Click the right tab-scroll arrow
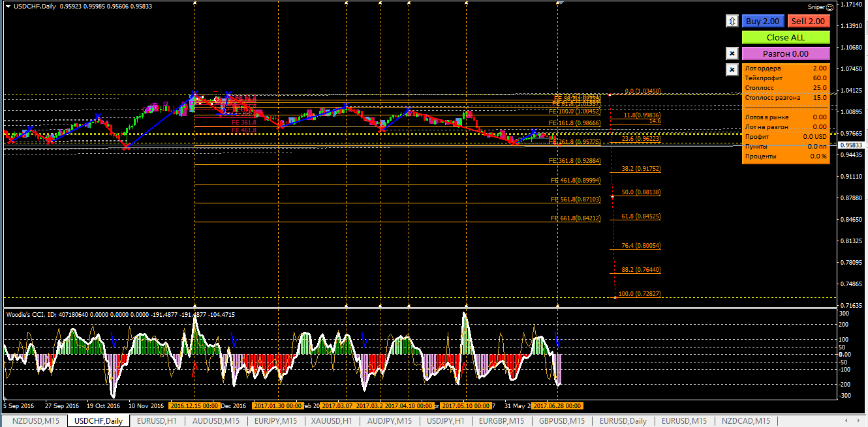Image resolution: width=868 pixels, height=427 pixels. click(859, 421)
